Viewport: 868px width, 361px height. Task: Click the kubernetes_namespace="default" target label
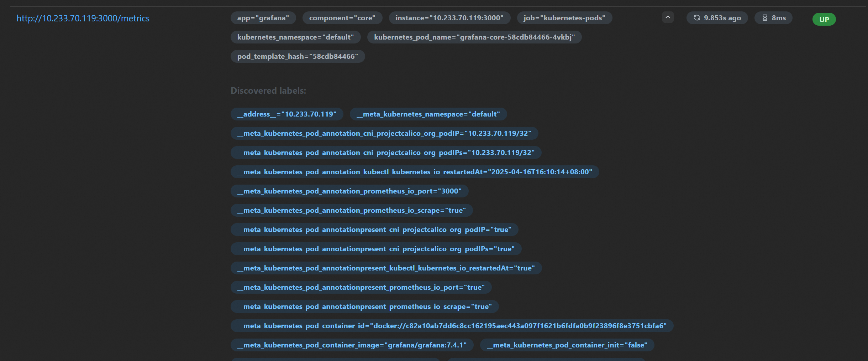(x=295, y=37)
